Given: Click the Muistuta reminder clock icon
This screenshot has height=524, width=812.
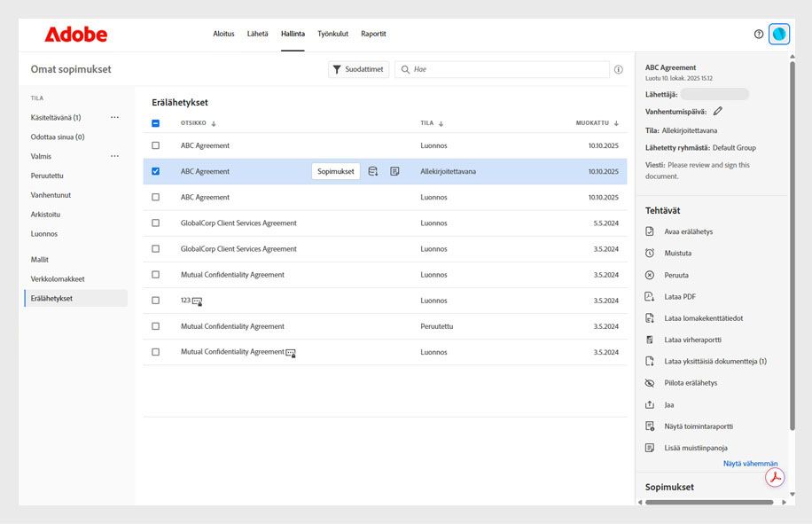Looking at the screenshot, I should pos(650,254).
